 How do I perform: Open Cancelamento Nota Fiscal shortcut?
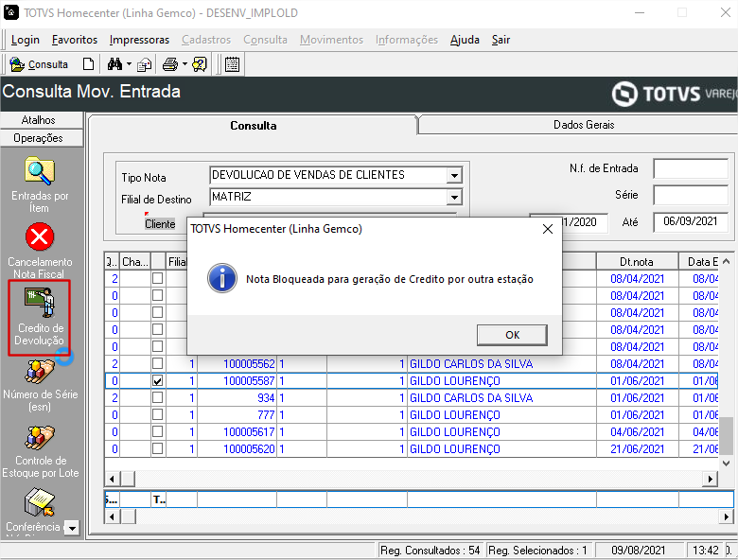[40, 252]
